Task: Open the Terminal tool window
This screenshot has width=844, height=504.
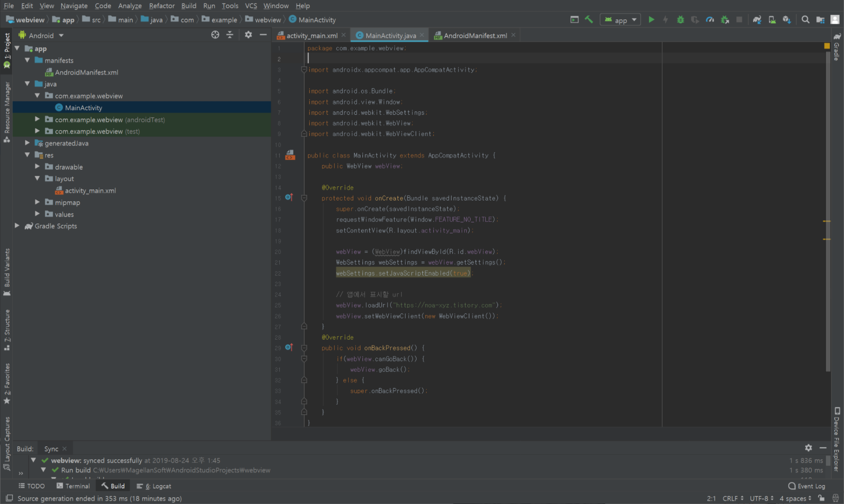Action: [73, 486]
